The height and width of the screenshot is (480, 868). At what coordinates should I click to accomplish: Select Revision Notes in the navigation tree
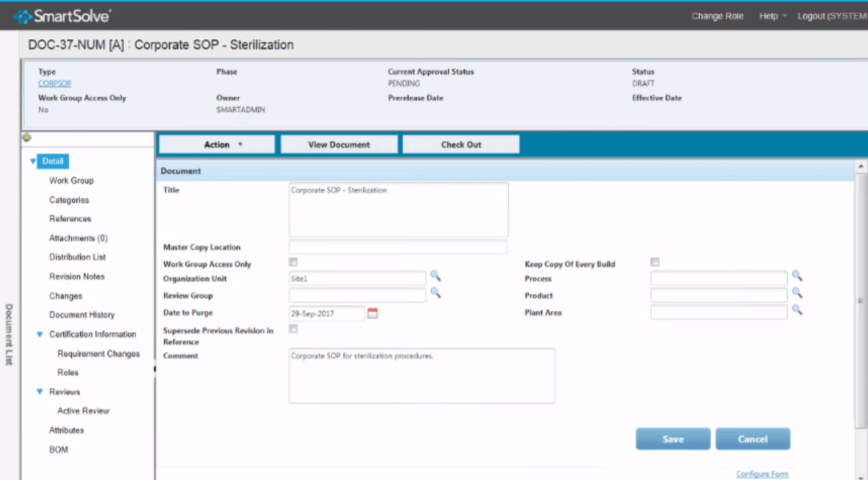[x=77, y=277]
